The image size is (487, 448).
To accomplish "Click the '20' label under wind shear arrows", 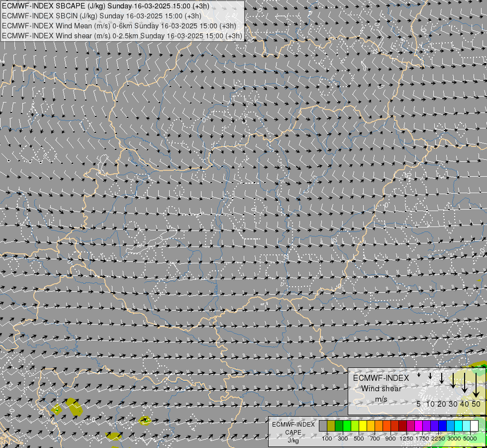I will pyautogui.click(x=442, y=404).
